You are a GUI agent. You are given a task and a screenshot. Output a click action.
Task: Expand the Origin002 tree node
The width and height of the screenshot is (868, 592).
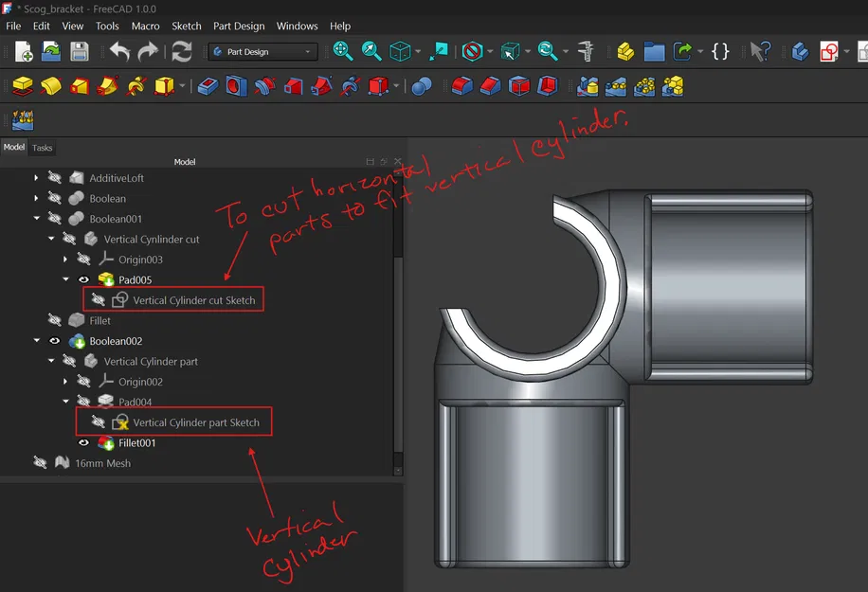(x=65, y=381)
